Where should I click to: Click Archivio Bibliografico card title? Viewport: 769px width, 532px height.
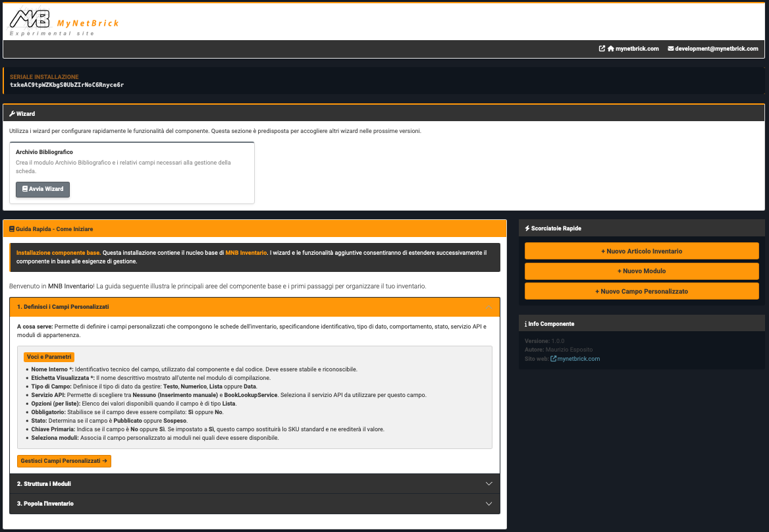coord(44,152)
